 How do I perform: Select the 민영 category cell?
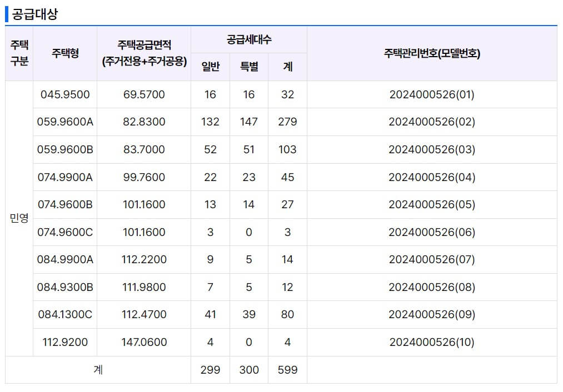point(19,218)
